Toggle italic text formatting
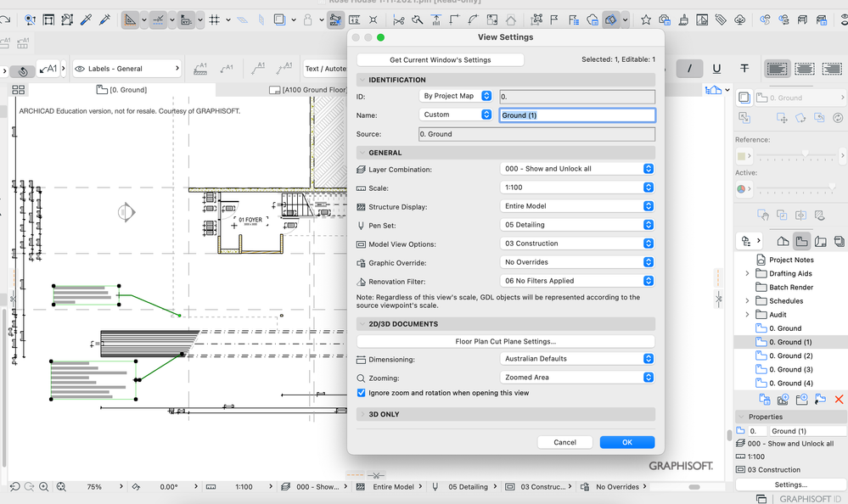The image size is (848, 504). 689,69
